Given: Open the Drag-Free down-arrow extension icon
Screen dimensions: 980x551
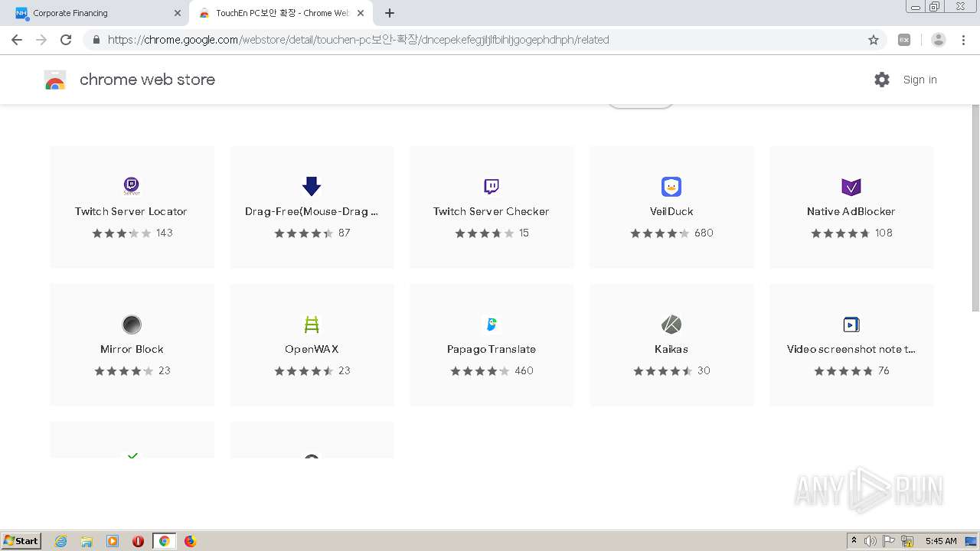Looking at the screenshot, I should [x=312, y=186].
